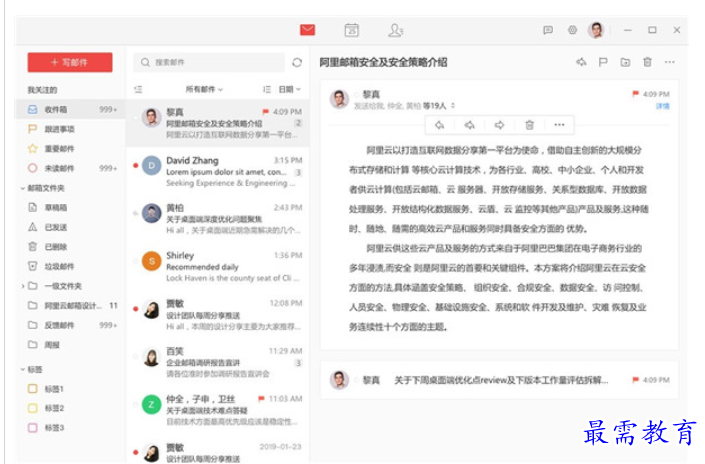705x464 pixels.
Task: Open the 未读邮件 unread folder
Action: [71, 168]
